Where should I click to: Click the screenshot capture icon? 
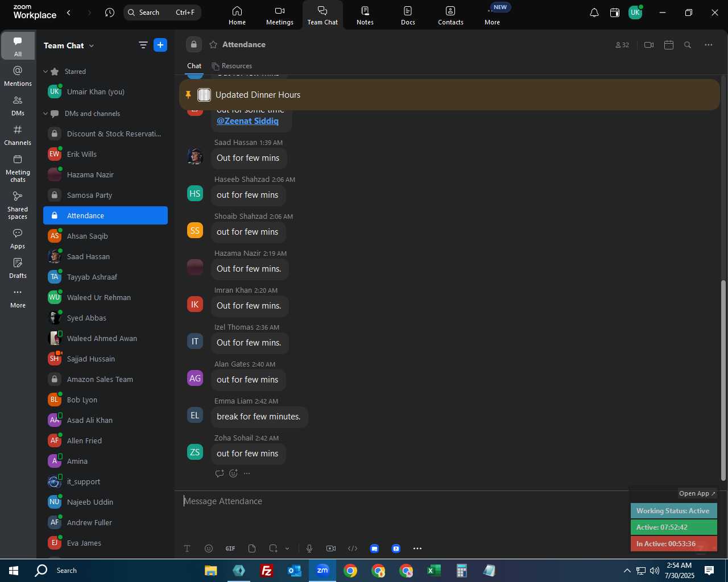273,548
